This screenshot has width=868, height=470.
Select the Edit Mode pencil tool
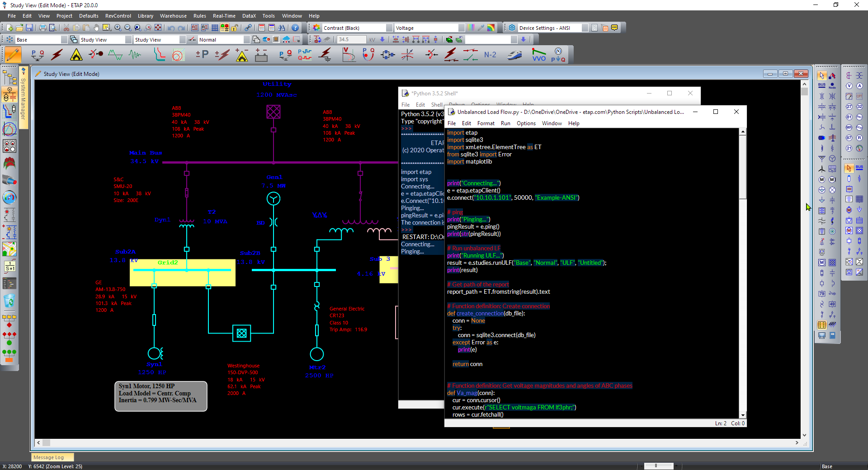pos(13,54)
